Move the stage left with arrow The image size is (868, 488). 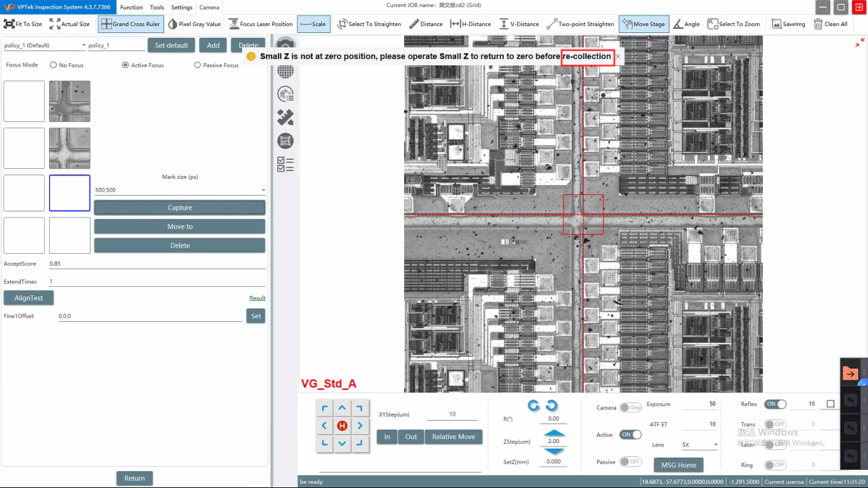tap(324, 426)
